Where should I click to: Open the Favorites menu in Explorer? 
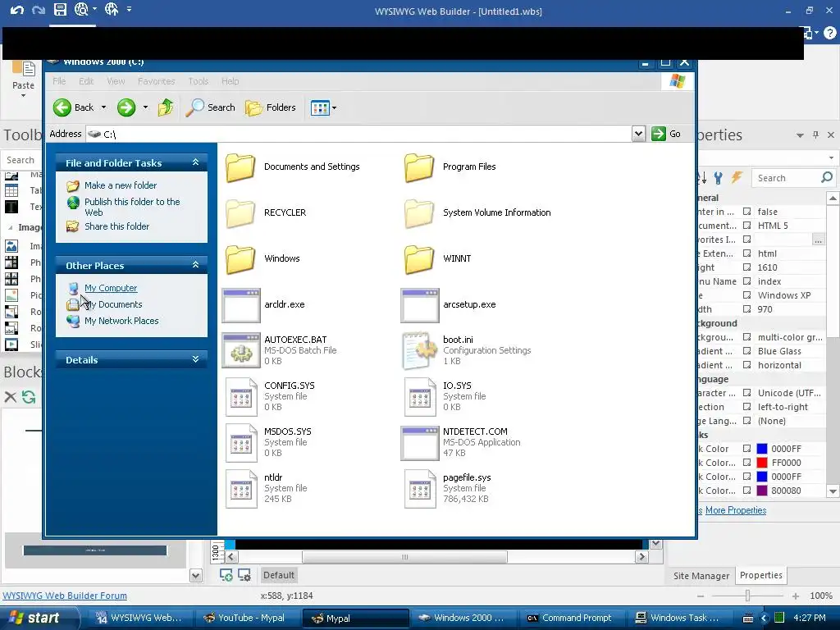click(157, 81)
